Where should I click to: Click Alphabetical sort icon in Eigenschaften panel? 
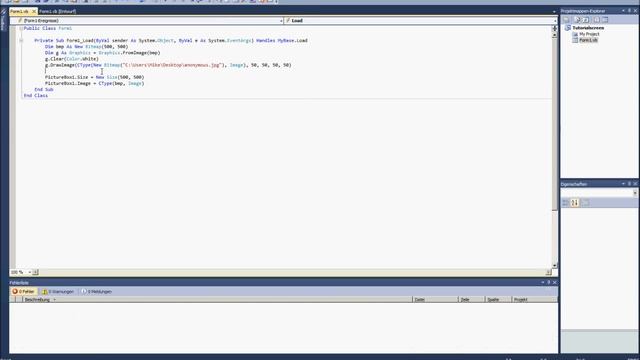[575, 202]
